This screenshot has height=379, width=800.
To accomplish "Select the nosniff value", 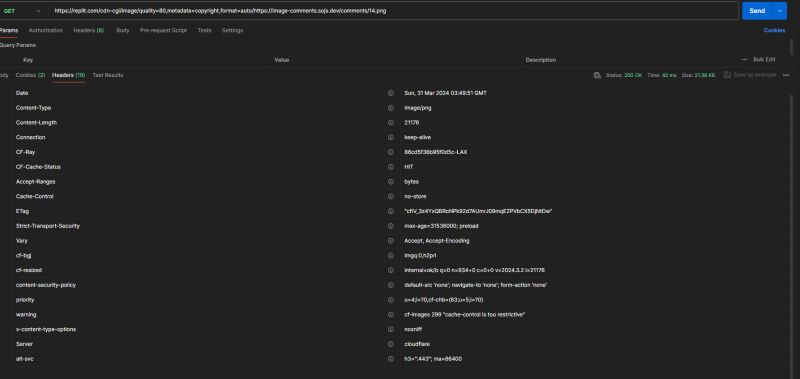I will pyautogui.click(x=413, y=330).
